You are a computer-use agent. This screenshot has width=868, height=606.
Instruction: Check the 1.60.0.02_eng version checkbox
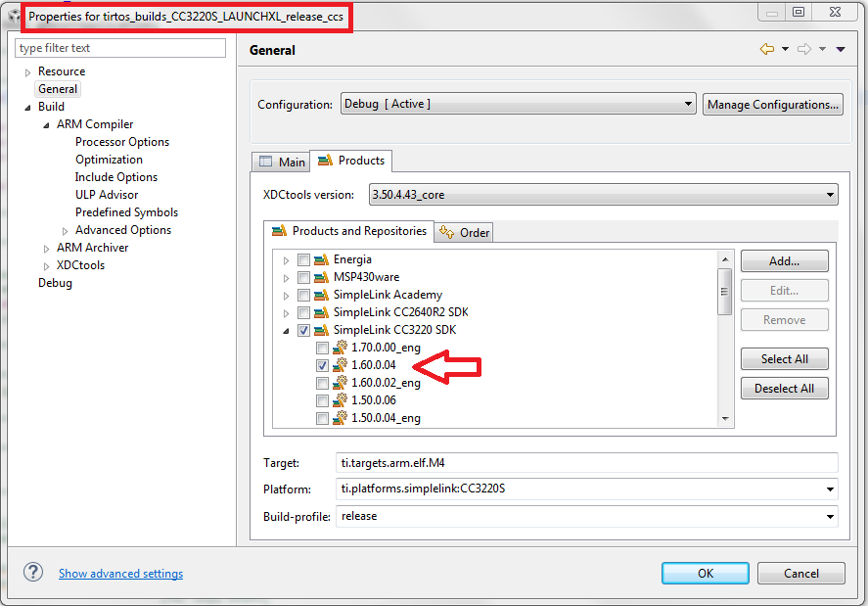point(322,383)
